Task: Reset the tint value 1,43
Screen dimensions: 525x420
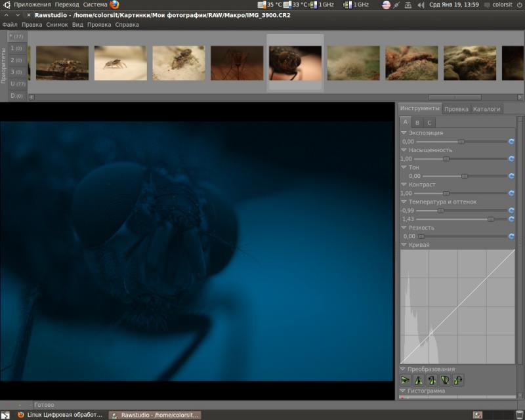Action: pyautogui.click(x=511, y=219)
